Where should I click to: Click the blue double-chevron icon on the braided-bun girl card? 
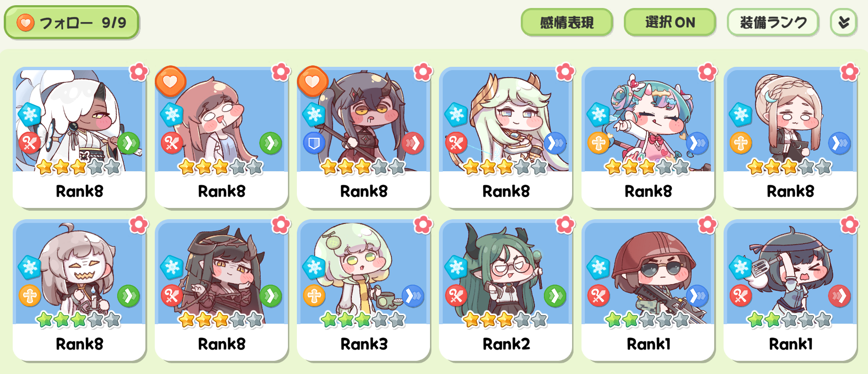click(x=839, y=143)
